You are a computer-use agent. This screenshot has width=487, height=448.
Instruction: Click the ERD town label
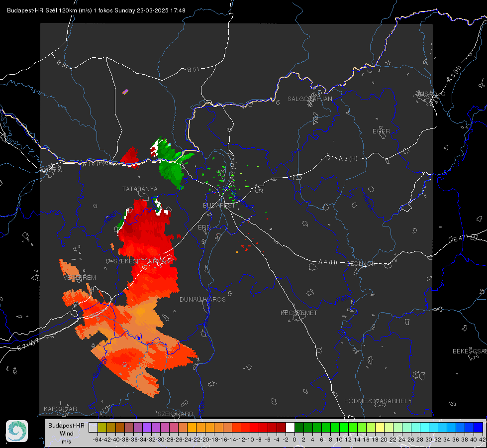(x=204, y=227)
